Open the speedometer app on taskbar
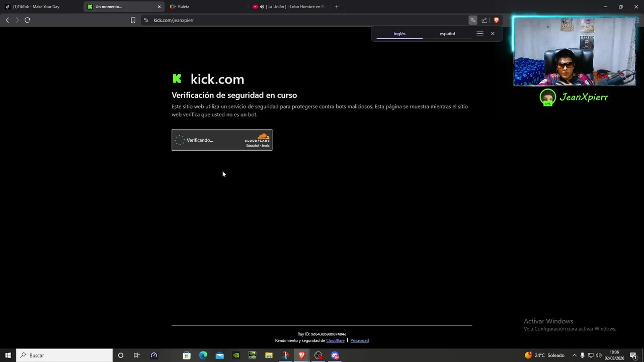The height and width of the screenshot is (362, 644). click(154, 355)
